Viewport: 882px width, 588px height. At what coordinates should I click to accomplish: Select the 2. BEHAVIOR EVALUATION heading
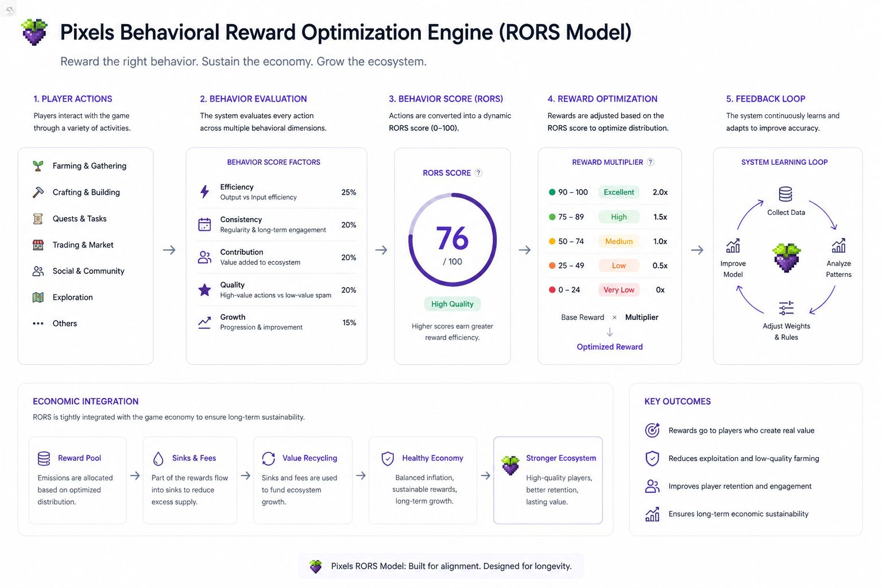[x=253, y=99]
